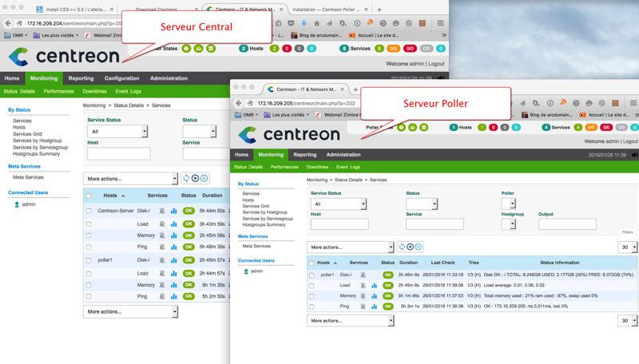This screenshot has width=639, height=364.
Task: Switch to Configuration menu in central server
Action: (121, 78)
